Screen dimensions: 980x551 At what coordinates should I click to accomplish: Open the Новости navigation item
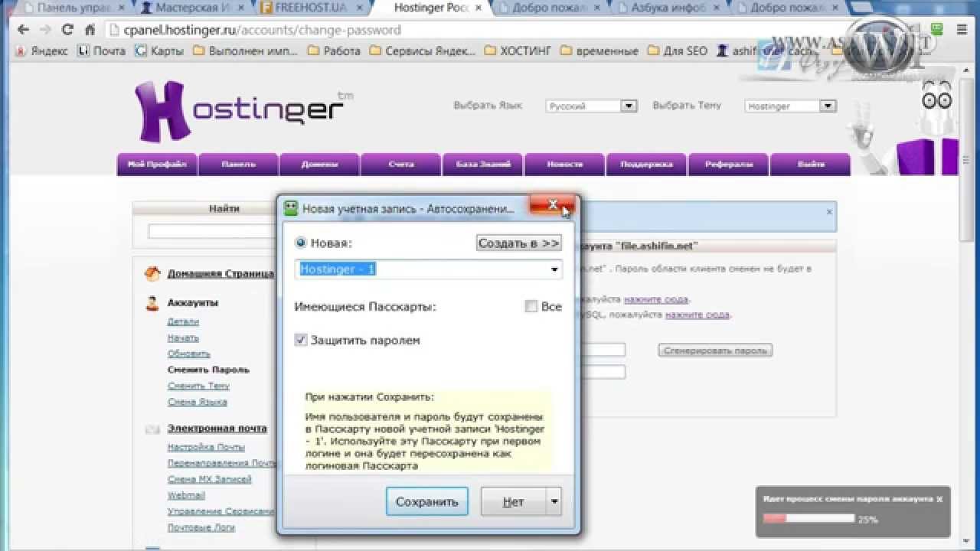coord(565,165)
